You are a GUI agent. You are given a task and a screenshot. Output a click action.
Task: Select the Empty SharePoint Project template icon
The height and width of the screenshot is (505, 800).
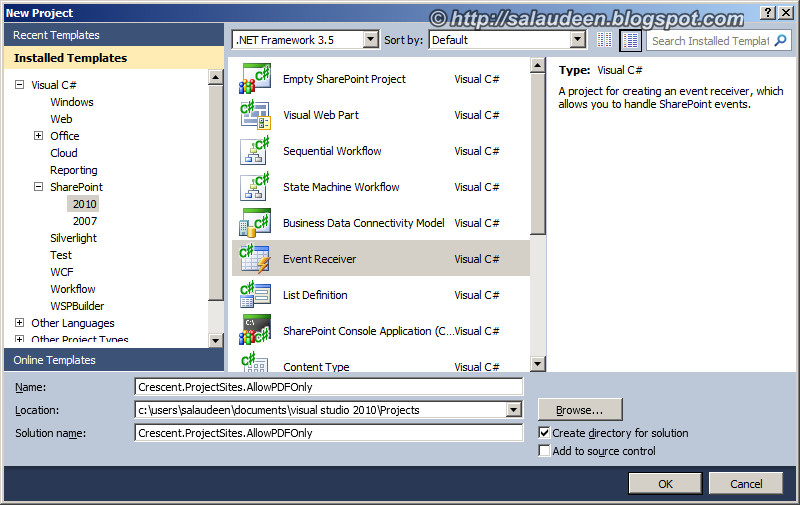(x=255, y=79)
